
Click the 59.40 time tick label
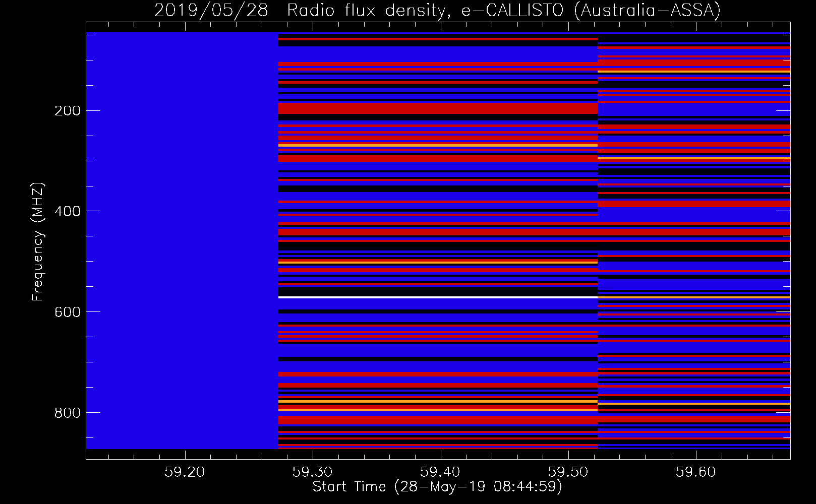(x=440, y=472)
